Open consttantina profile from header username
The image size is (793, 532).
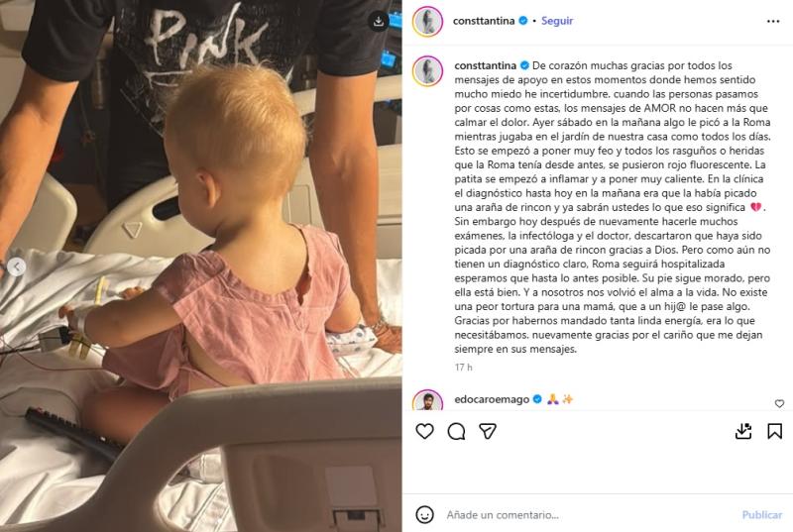click(x=484, y=21)
